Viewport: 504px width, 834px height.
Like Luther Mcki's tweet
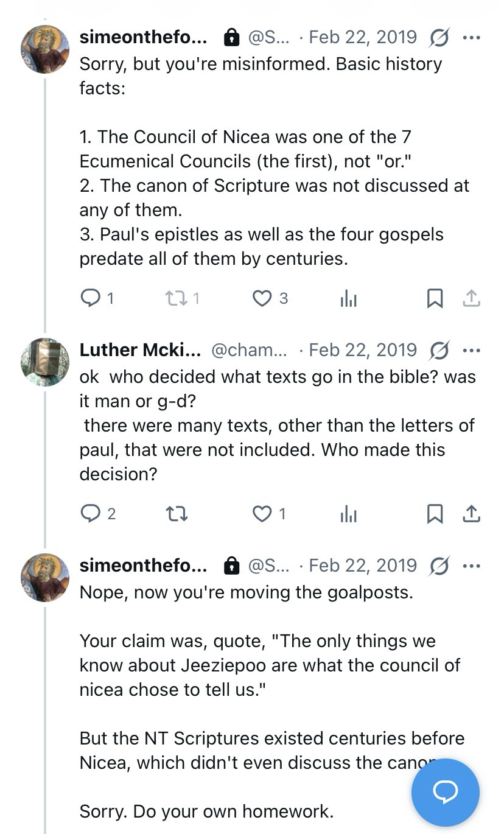coord(262,514)
